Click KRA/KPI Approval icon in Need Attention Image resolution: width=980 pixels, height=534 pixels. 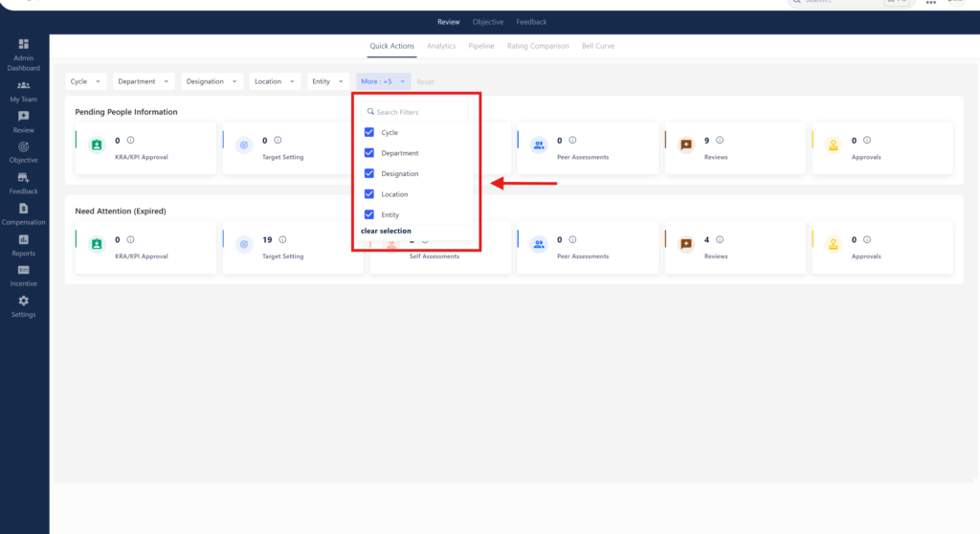click(97, 244)
